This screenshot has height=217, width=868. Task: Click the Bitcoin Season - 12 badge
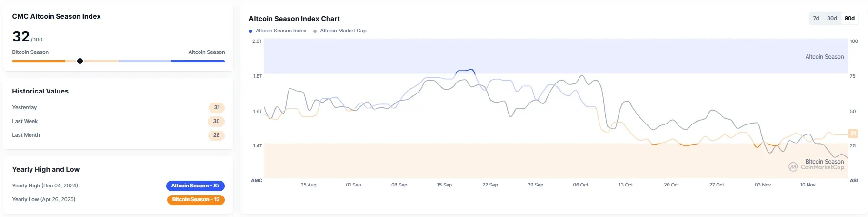click(196, 199)
